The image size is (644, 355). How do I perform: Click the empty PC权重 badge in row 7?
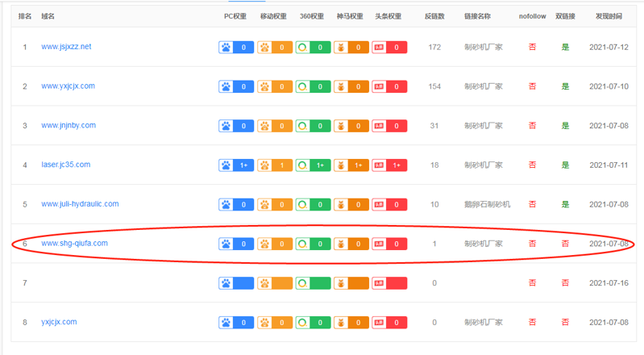point(236,283)
